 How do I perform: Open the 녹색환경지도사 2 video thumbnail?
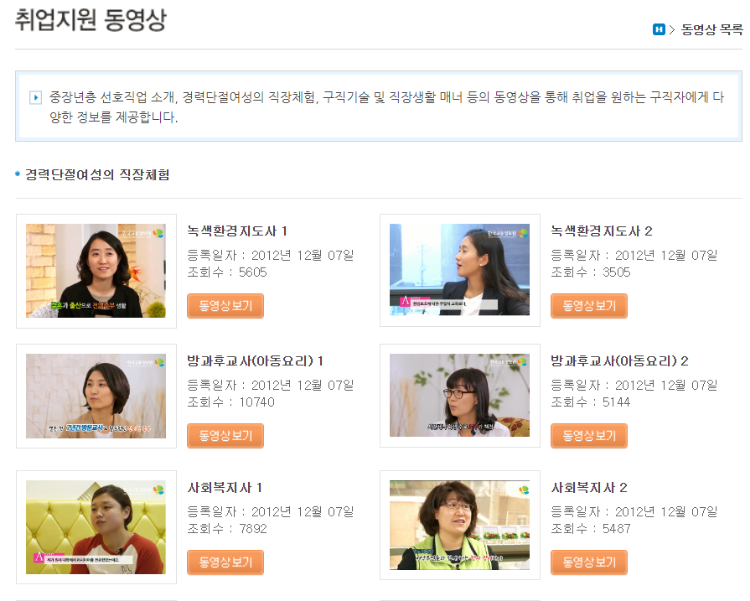tap(460, 270)
